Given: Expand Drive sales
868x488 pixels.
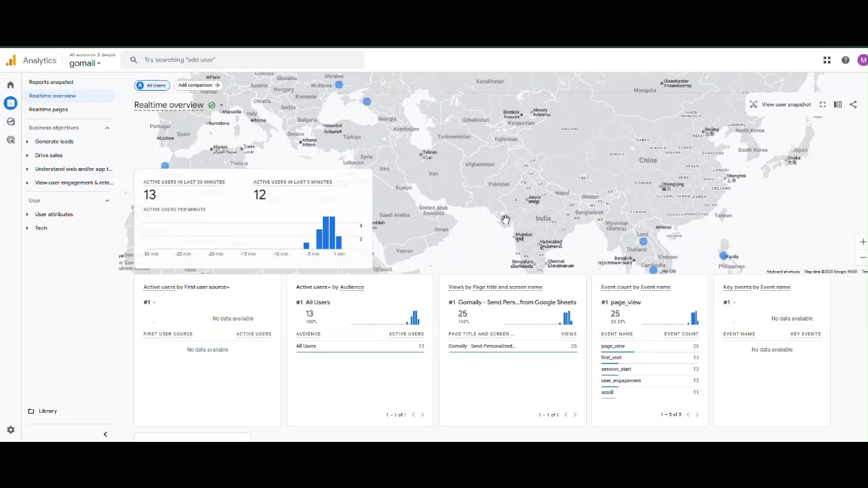Looking at the screenshot, I should 27,155.
